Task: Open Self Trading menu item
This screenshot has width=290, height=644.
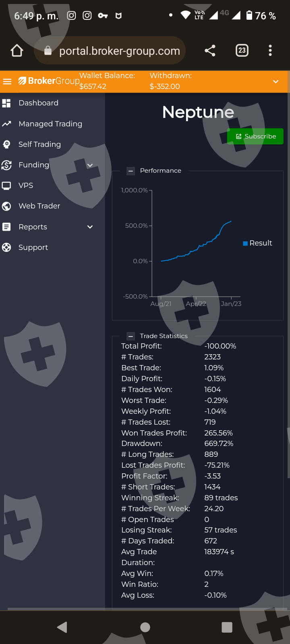Action: (39, 144)
